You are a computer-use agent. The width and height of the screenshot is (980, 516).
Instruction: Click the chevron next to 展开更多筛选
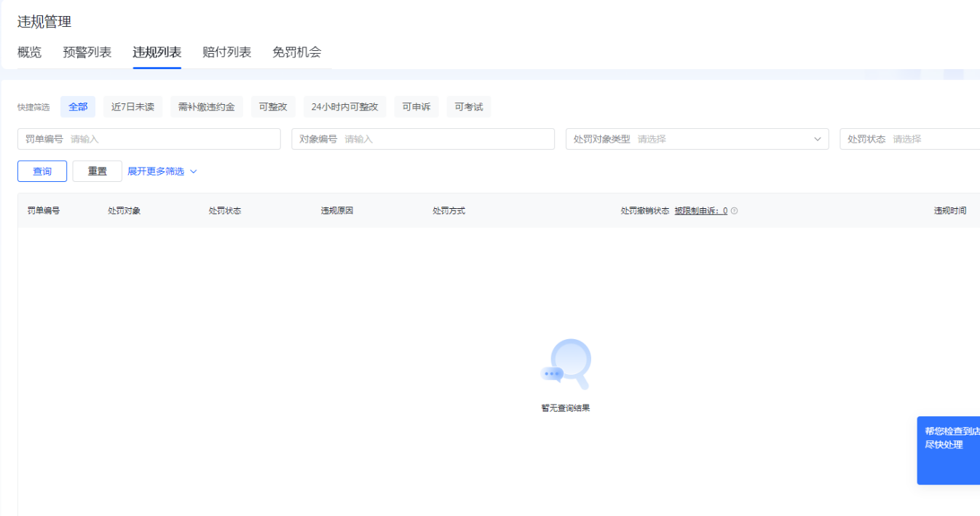pyautogui.click(x=194, y=172)
